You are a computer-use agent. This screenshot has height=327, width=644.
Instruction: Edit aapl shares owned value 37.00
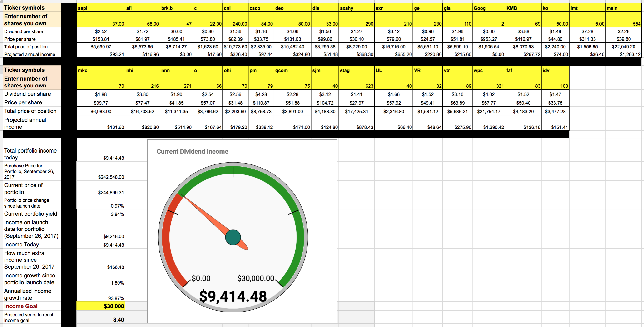click(100, 20)
